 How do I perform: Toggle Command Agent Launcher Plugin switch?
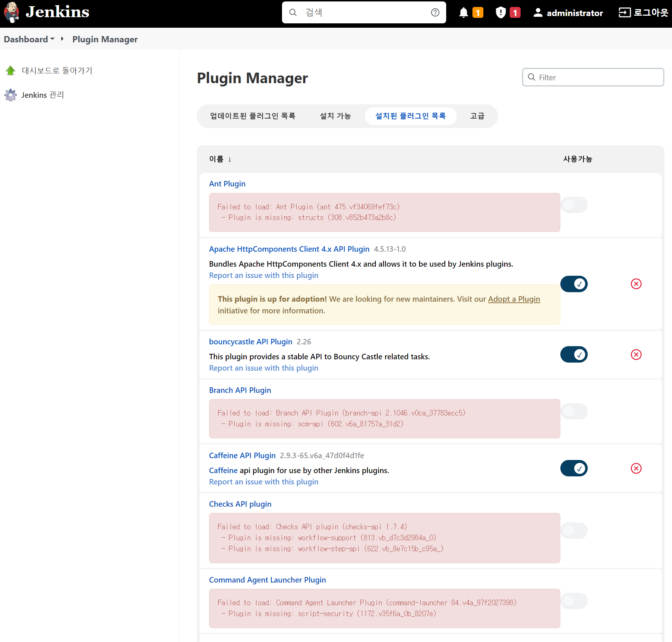click(574, 601)
